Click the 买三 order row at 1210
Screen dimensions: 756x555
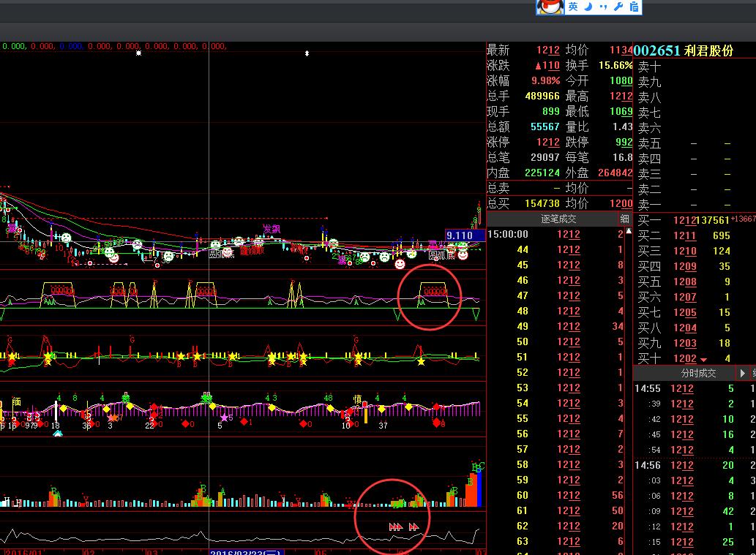tap(695, 251)
